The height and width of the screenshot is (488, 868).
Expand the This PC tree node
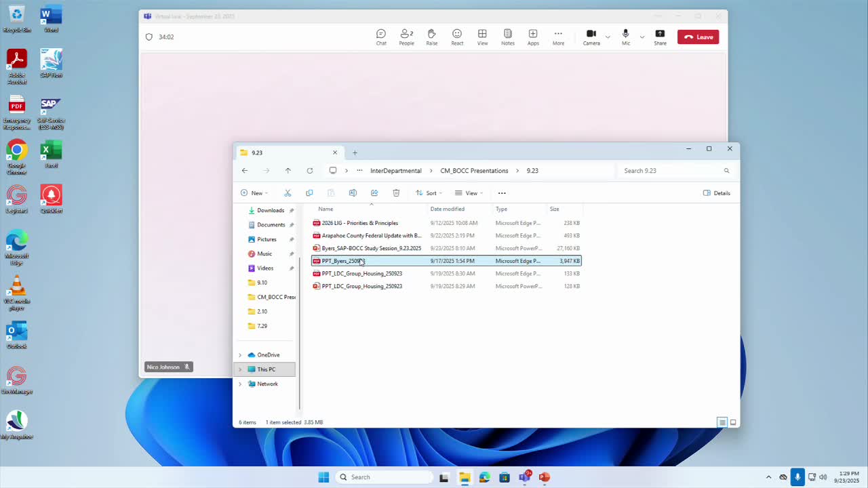(239, 369)
